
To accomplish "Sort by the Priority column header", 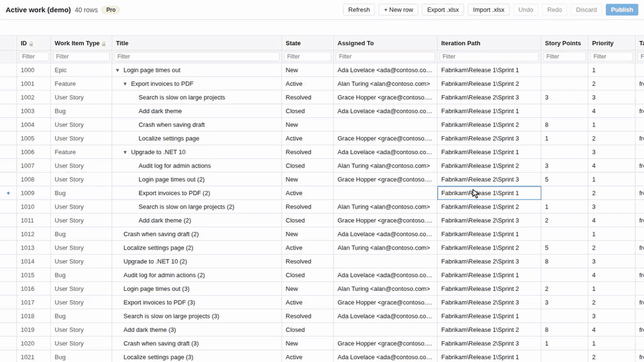I will pos(602,43).
